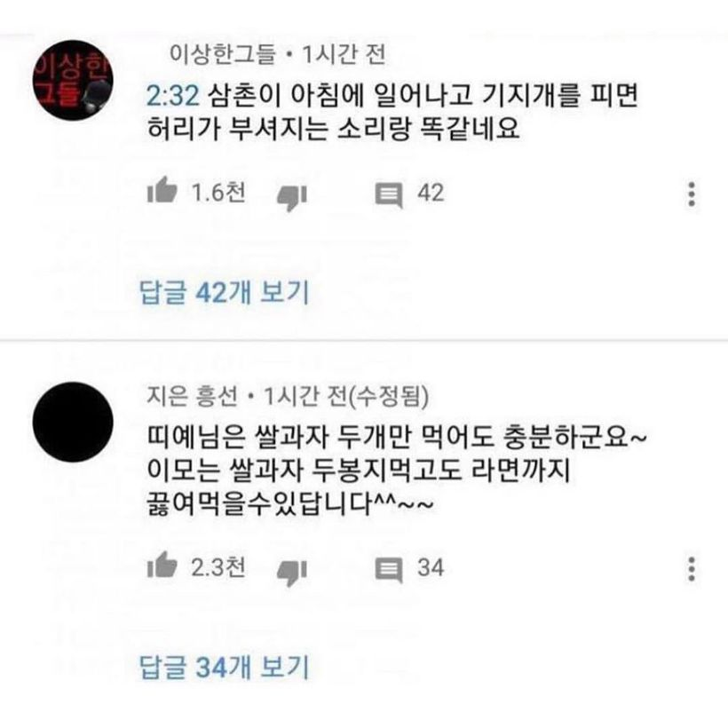Dislike the 이상한그들 comment with thumbs-down
The image size is (728, 728).
[292, 197]
